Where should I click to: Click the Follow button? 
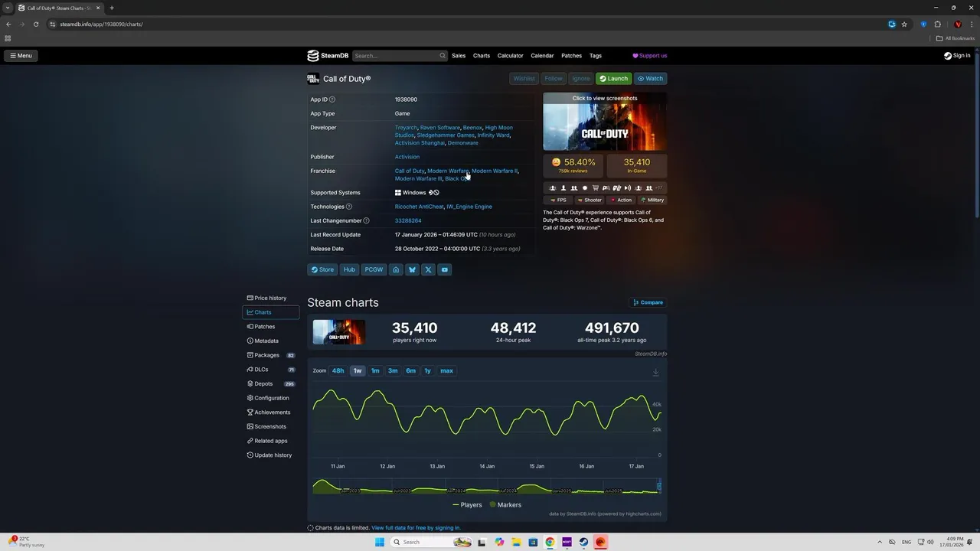tap(554, 79)
